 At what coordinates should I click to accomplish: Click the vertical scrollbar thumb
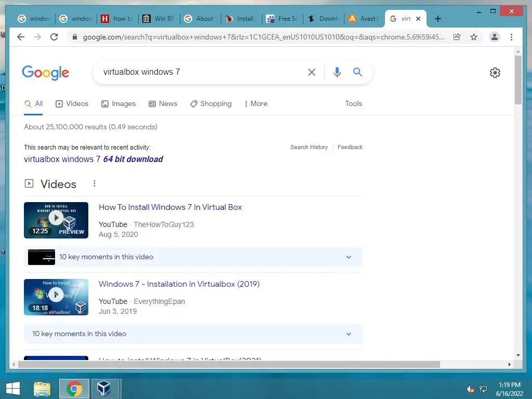[x=518, y=79]
